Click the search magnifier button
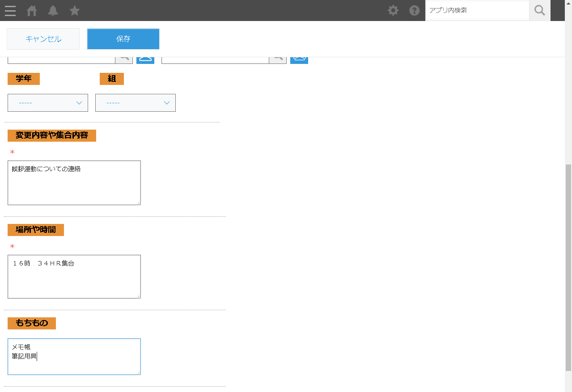The height and width of the screenshot is (392, 572). [540, 10]
